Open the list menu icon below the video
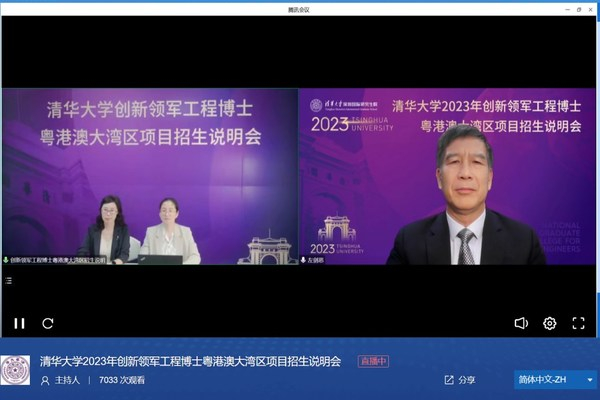The image size is (600, 400). click(x=8, y=281)
